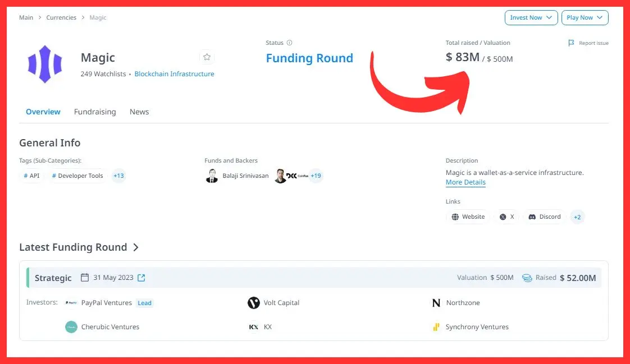Viewport: 630px width, 364px height.
Task: Add Magic to watchlist with star icon
Action: pyautogui.click(x=207, y=57)
